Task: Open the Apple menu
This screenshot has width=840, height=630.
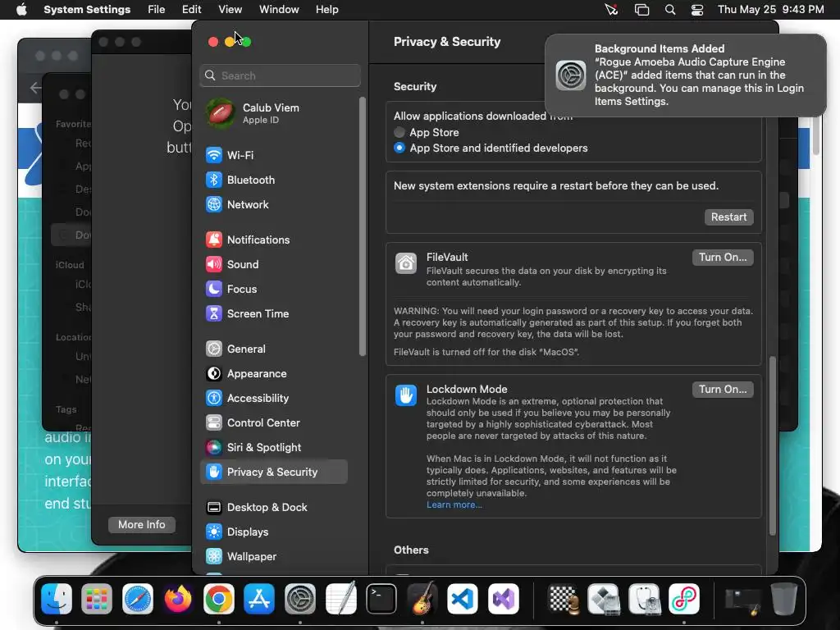Action: (x=21, y=10)
